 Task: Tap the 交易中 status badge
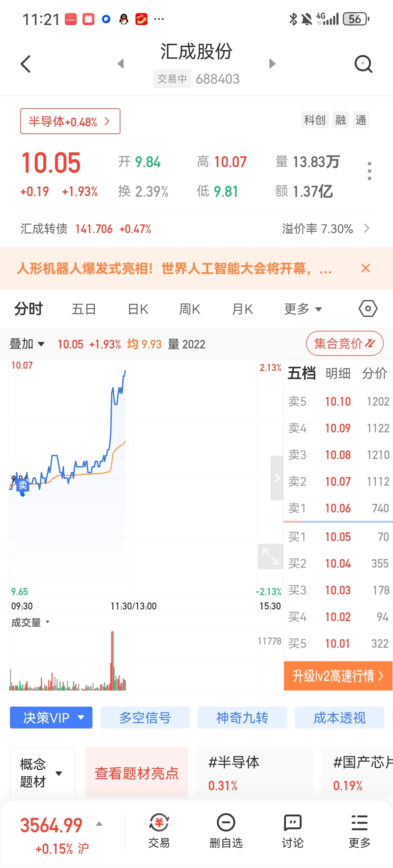pos(172,79)
